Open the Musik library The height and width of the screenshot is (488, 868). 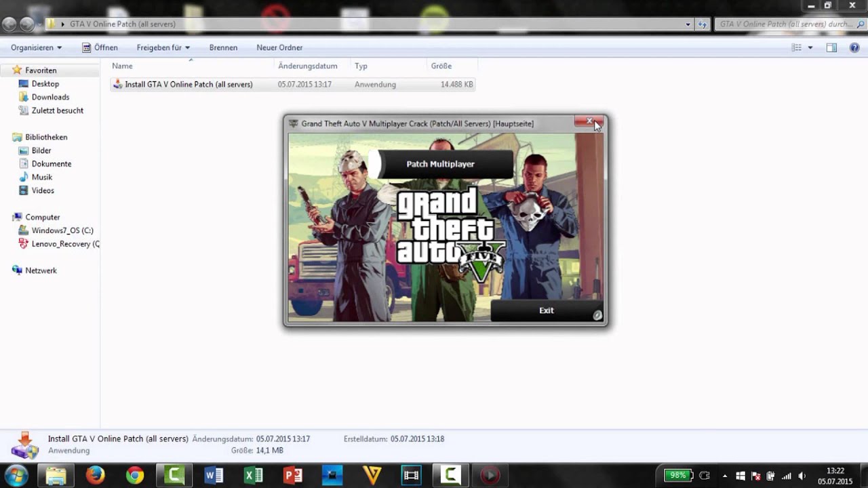(41, 177)
